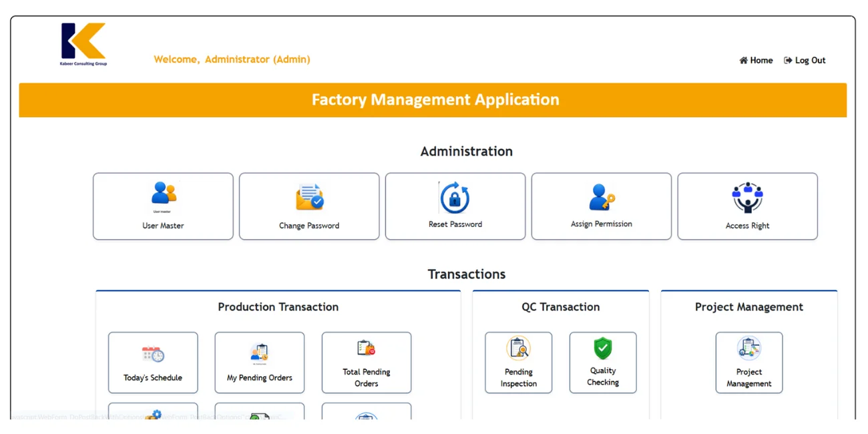Click the Administration section heading
This screenshot has width=868, height=434.
coord(467,152)
